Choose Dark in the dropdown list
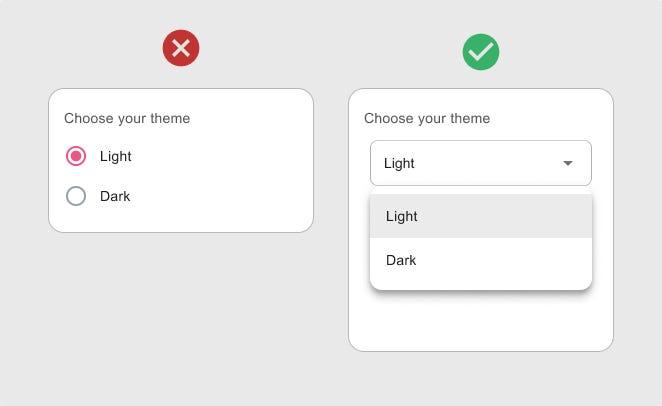 point(481,260)
